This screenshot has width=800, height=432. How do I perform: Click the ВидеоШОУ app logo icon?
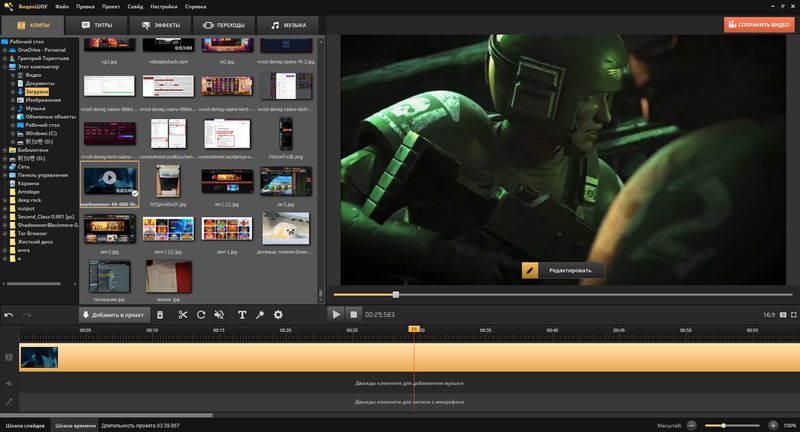click(x=8, y=7)
